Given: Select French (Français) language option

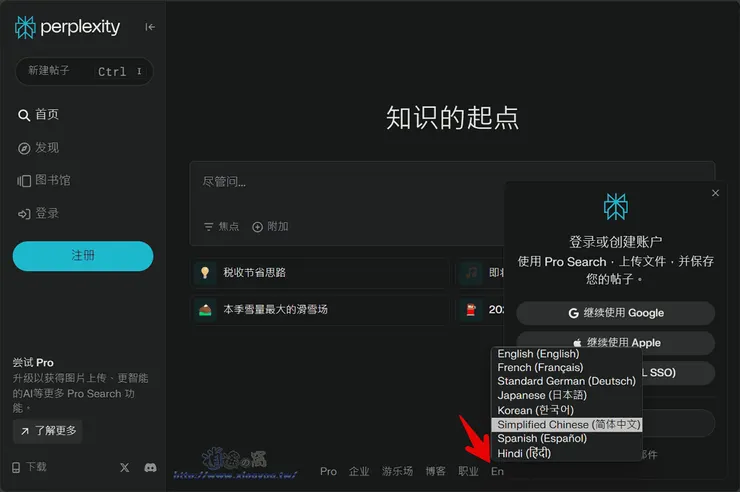Looking at the screenshot, I should point(566,367).
